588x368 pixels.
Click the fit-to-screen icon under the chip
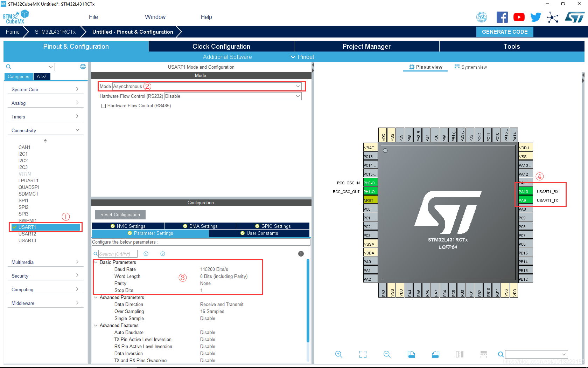(363, 354)
